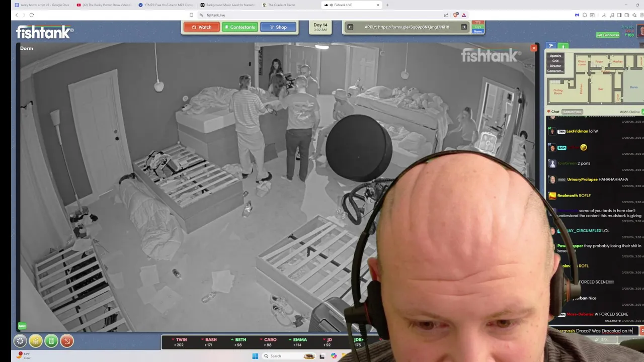Image resolution: width=644 pixels, height=362 pixels.
Task: Click the MED quality badge
Action: coord(22,326)
